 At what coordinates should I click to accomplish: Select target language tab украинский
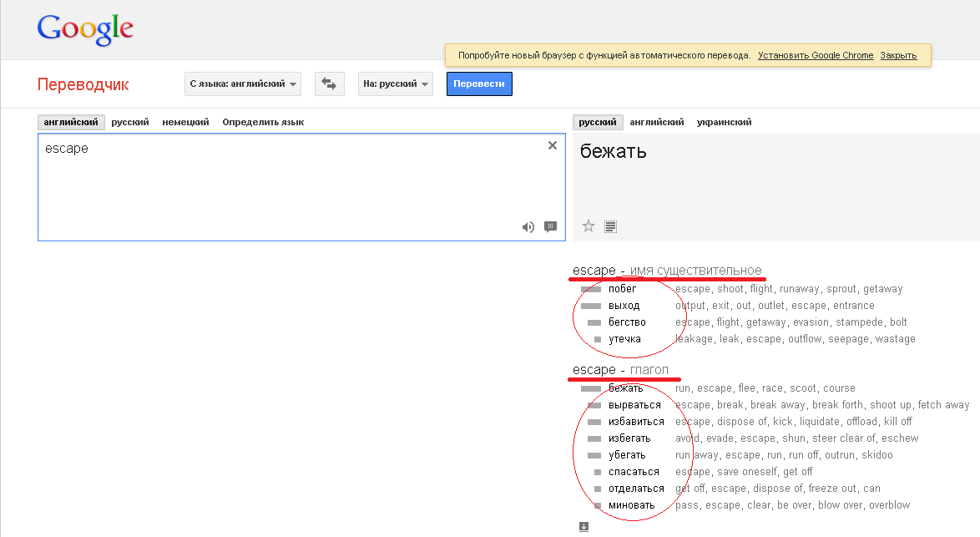(x=725, y=122)
